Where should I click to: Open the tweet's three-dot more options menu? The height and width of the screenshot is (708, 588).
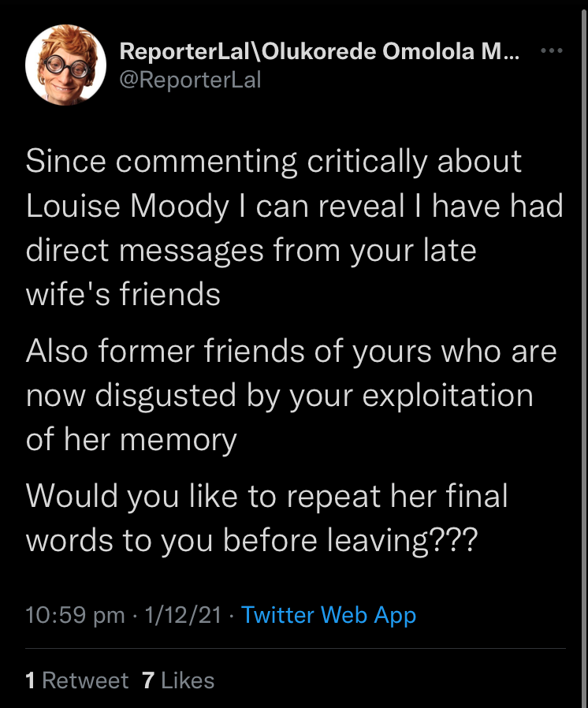click(x=552, y=51)
